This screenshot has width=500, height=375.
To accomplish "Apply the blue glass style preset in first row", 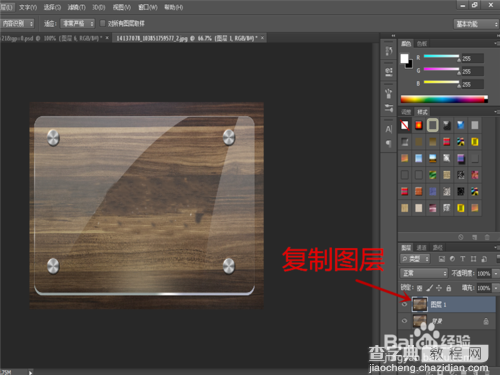I will pyautogui.click(x=461, y=125).
